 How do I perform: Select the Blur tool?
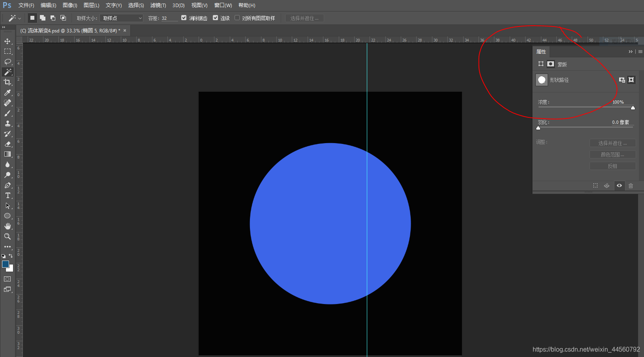coord(8,164)
